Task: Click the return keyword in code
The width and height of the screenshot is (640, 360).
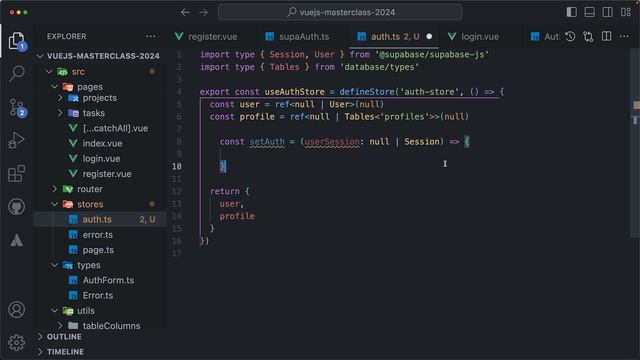Action: click(224, 191)
